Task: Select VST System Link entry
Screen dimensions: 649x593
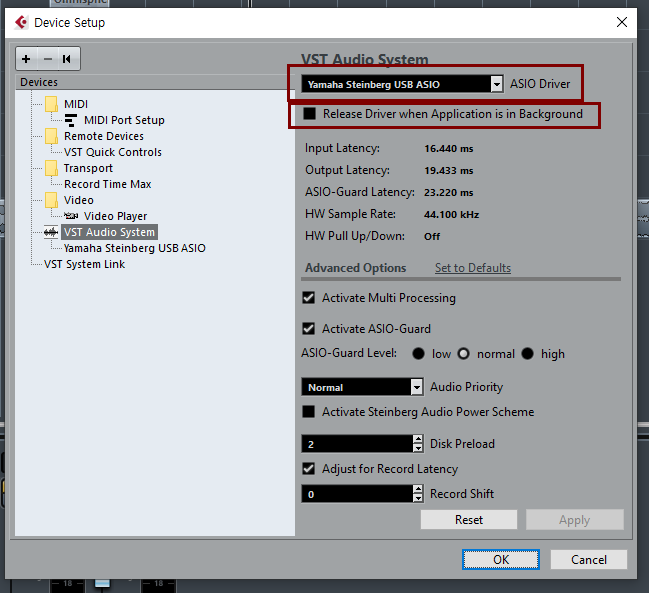Action: point(84,264)
